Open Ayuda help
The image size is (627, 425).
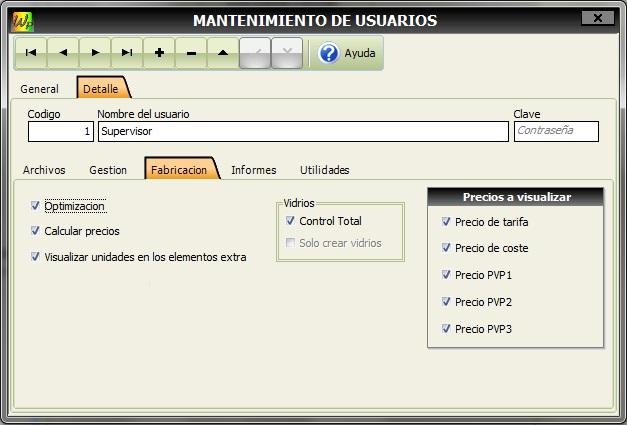click(x=347, y=54)
